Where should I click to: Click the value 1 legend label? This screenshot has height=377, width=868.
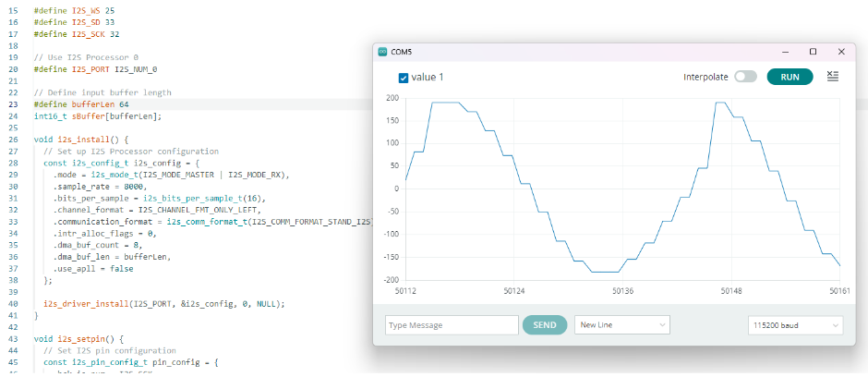point(428,78)
